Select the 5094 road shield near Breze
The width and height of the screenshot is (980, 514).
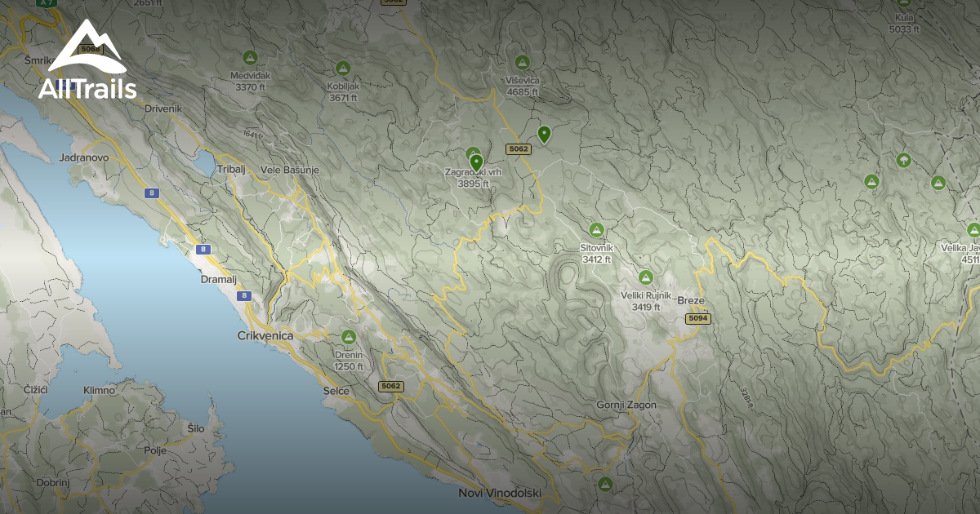(697, 320)
